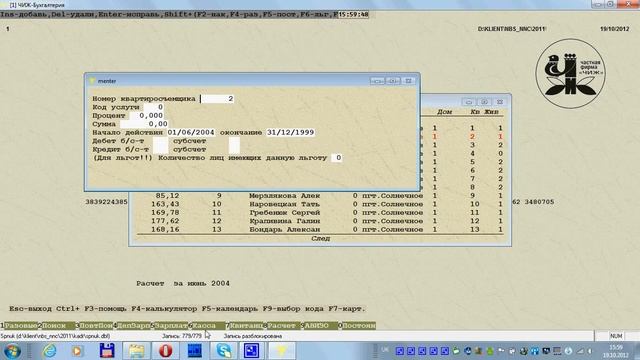Click окончание date field 31/12/1999
This screenshot has width=640, height=360.
pos(290,133)
